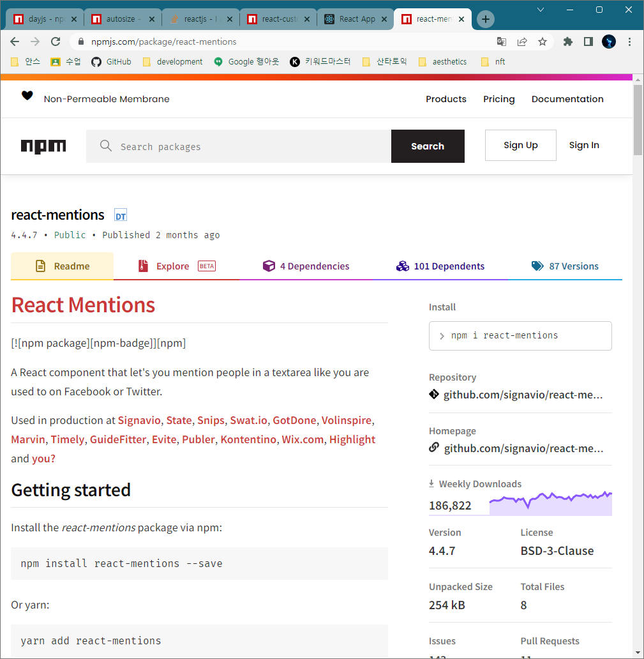
Task: Click the scrollbar up arrow
Action: [638, 79]
